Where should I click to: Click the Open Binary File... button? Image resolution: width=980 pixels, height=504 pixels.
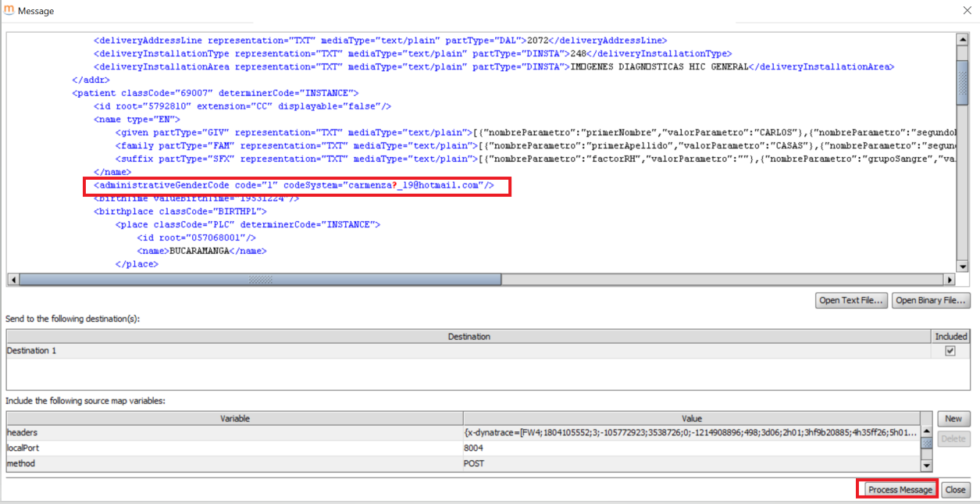coord(931,301)
